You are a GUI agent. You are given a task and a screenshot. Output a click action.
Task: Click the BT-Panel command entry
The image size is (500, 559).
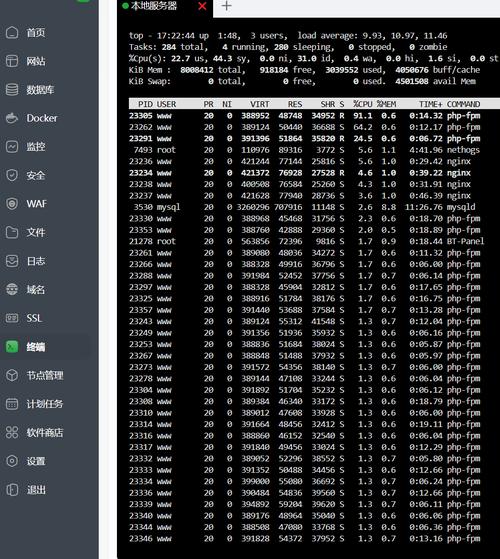tap(465, 241)
